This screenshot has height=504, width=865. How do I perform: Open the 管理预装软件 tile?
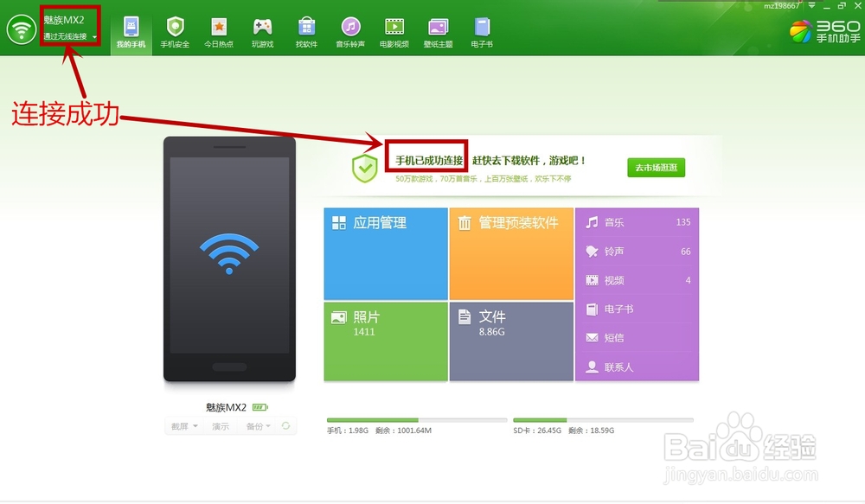point(511,253)
